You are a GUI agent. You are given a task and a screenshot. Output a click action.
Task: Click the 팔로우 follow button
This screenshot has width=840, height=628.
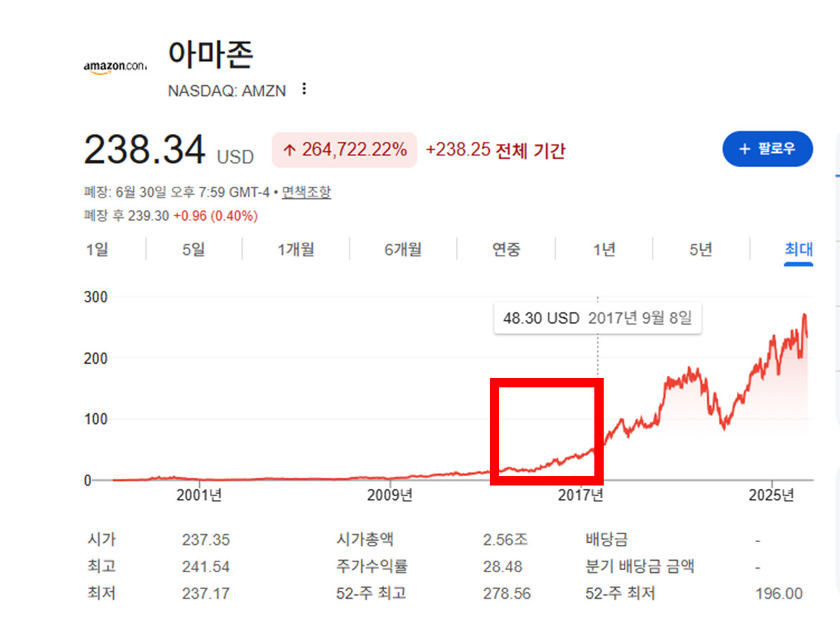coord(767,149)
